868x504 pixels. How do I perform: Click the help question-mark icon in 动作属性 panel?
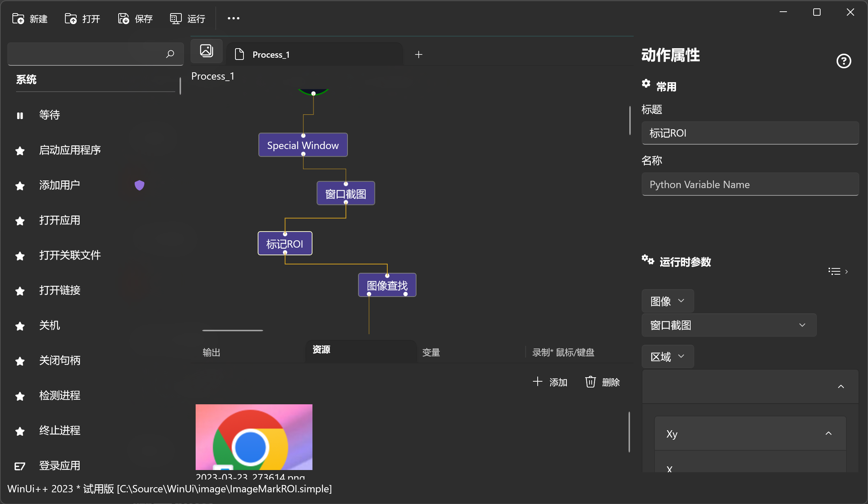click(844, 61)
